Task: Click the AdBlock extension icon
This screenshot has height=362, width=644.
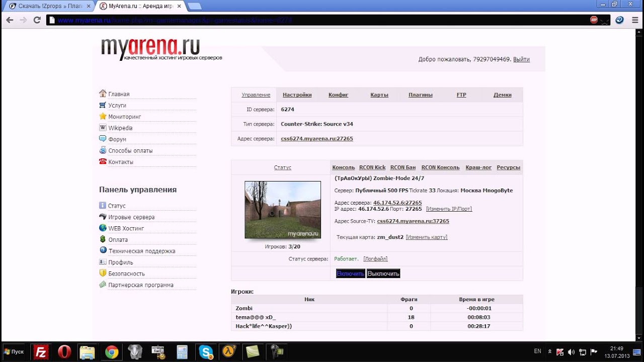Action: coord(594,20)
